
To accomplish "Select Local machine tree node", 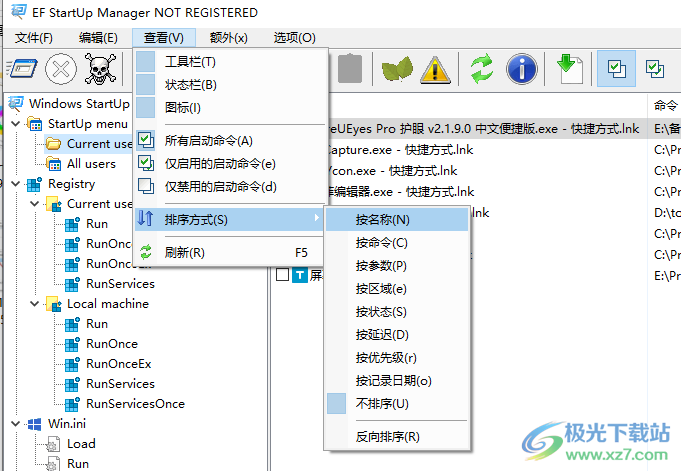I will [108, 304].
